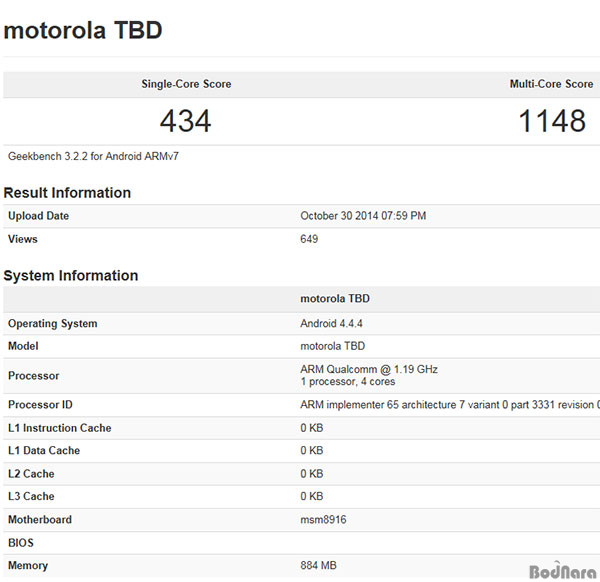This screenshot has width=600, height=582.
Task: Select the 'Single-Core Score' heading
Action: point(186,84)
